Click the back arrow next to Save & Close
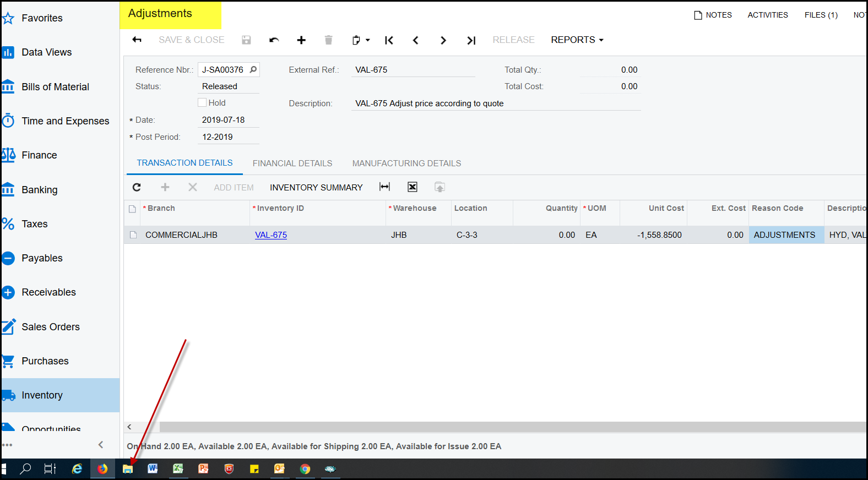 pyautogui.click(x=137, y=40)
